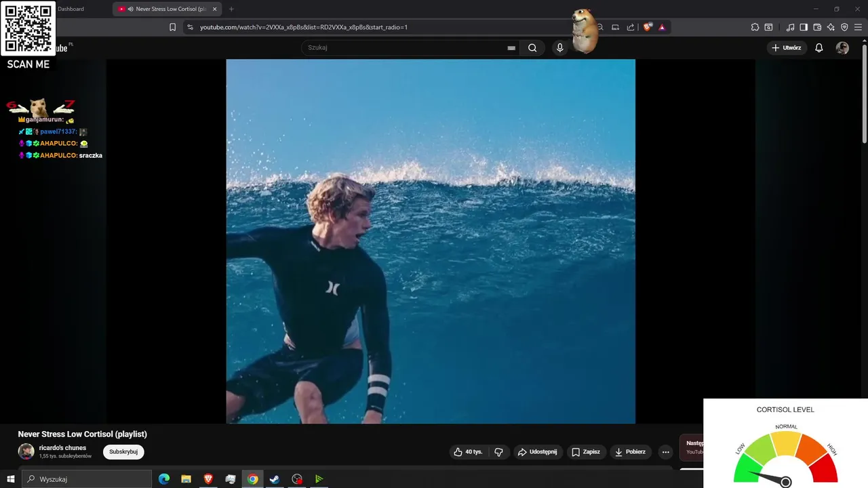Like the video with 40 tys. button

(469, 451)
